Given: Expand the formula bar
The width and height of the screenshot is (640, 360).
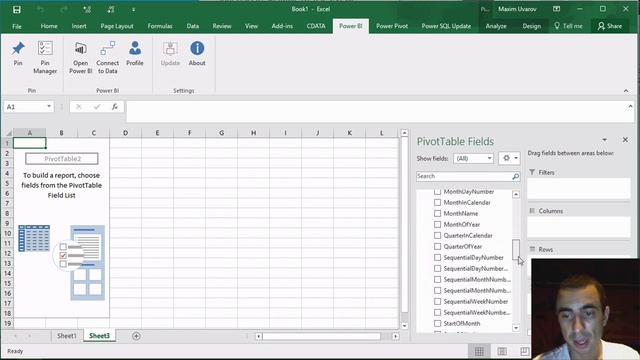Looking at the screenshot, I should (x=630, y=106).
